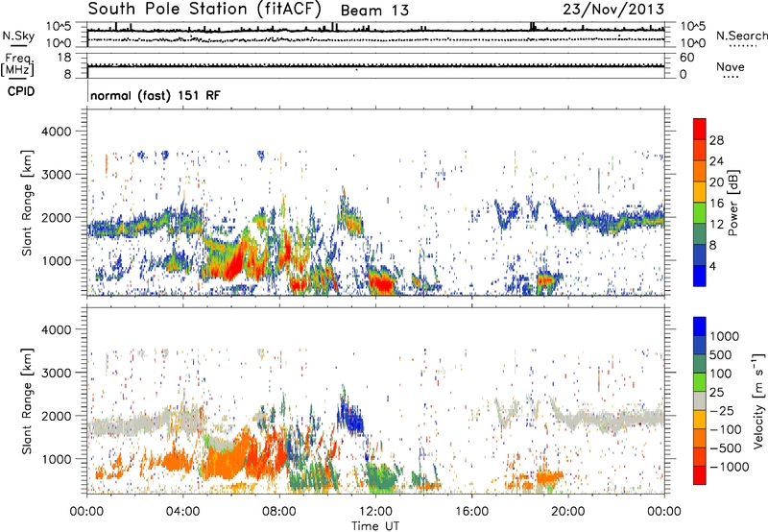
Task: Pick the light green segment of power color bar
Action: click(x=700, y=212)
